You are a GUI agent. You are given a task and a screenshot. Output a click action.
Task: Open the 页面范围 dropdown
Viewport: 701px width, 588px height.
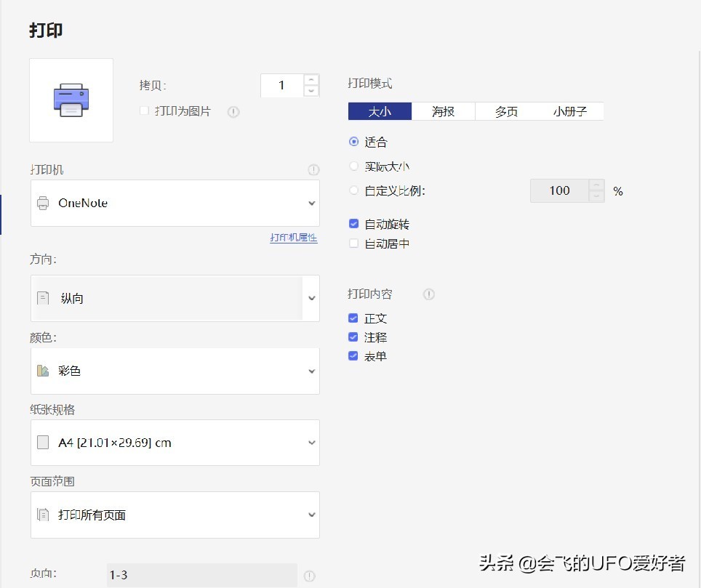tap(311, 515)
